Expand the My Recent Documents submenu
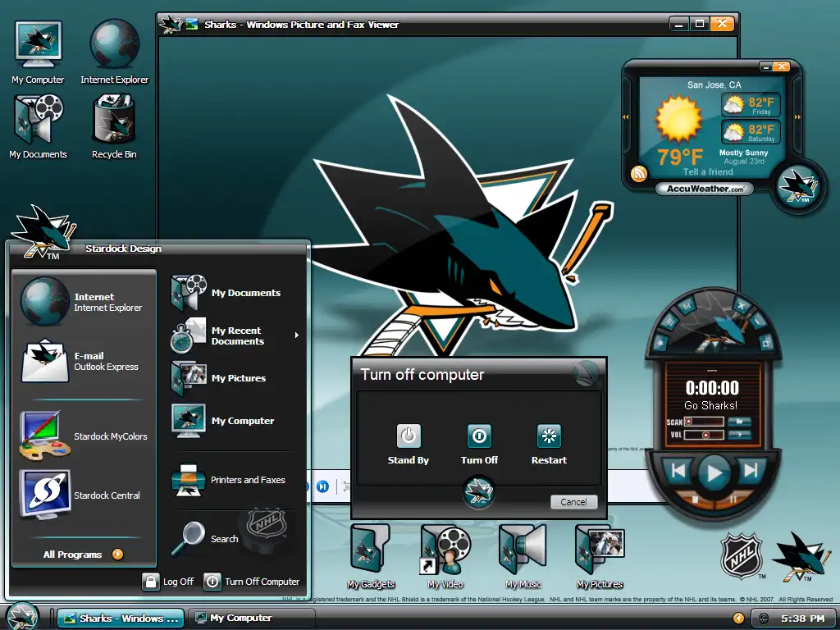840x630 pixels. (296, 336)
